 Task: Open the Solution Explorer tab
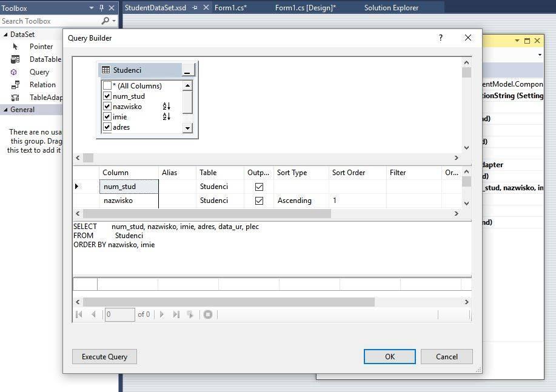(x=392, y=8)
